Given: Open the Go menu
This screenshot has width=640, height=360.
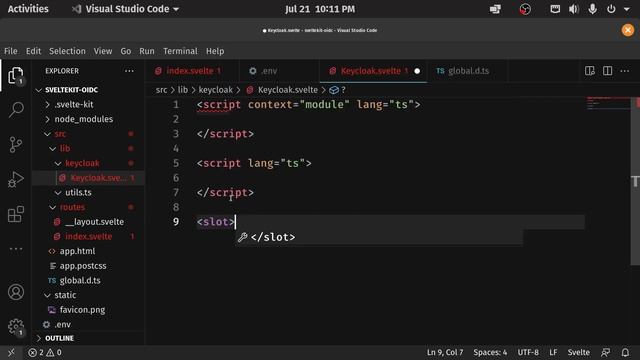Looking at the screenshot, I should pyautogui.click(x=126, y=51).
